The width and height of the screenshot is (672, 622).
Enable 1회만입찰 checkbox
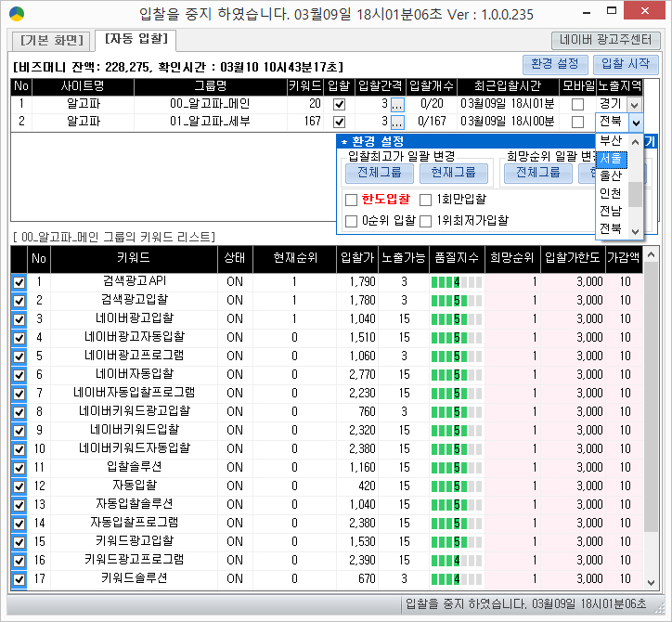(x=425, y=201)
